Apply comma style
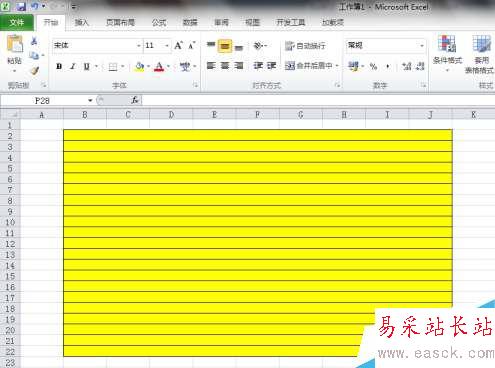The image size is (495, 368). coord(387,66)
